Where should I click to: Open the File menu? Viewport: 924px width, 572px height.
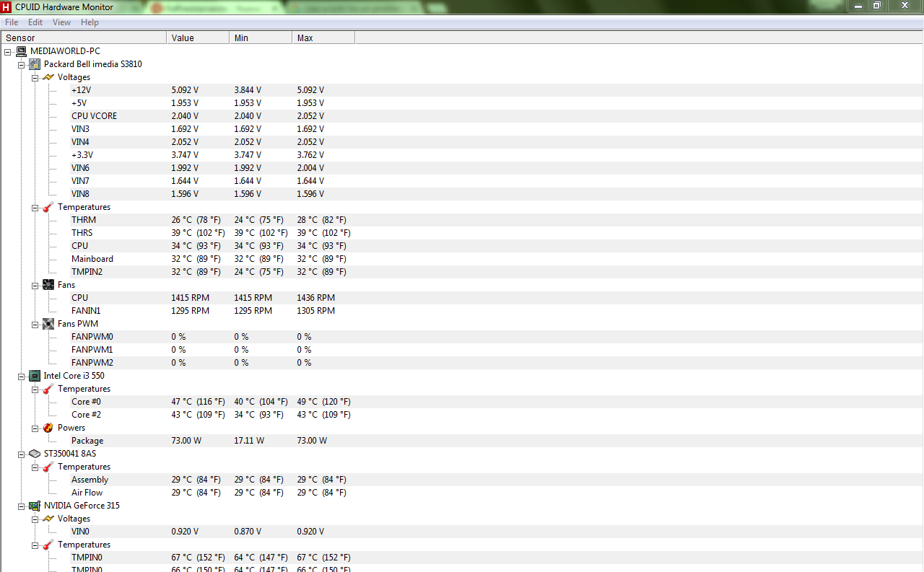pos(12,22)
